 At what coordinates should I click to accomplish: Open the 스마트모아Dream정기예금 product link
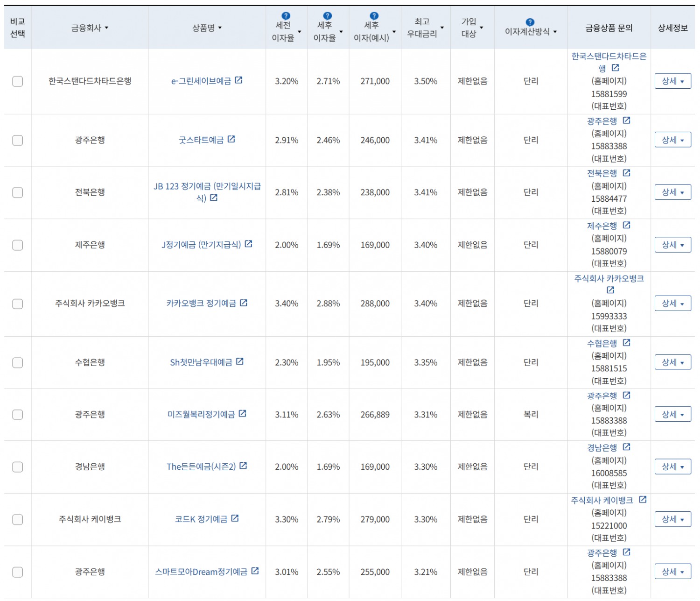pos(201,572)
